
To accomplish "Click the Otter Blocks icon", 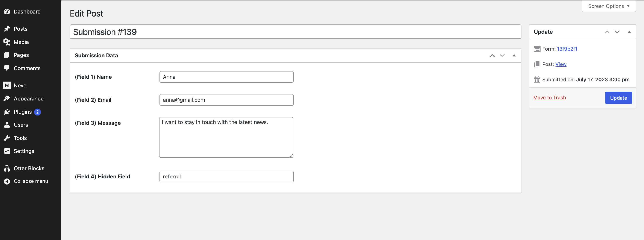I will [7, 168].
